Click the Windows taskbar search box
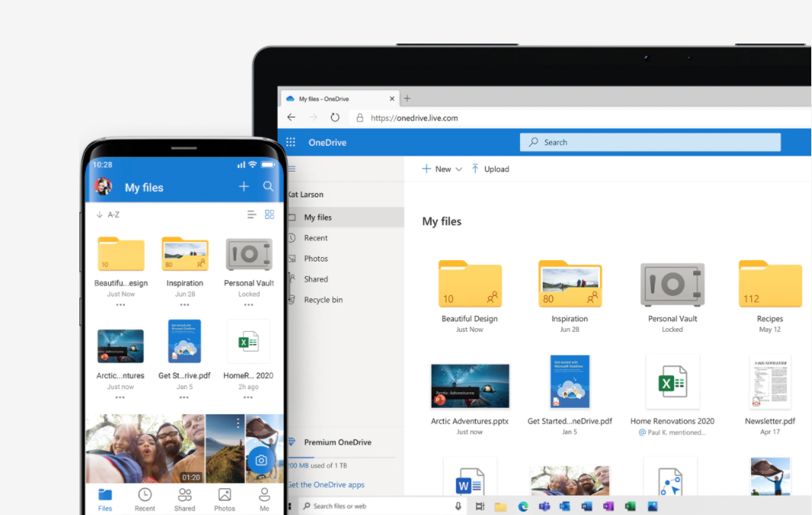Image resolution: width=812 pixels, height=515 pixels. [382, 506]
